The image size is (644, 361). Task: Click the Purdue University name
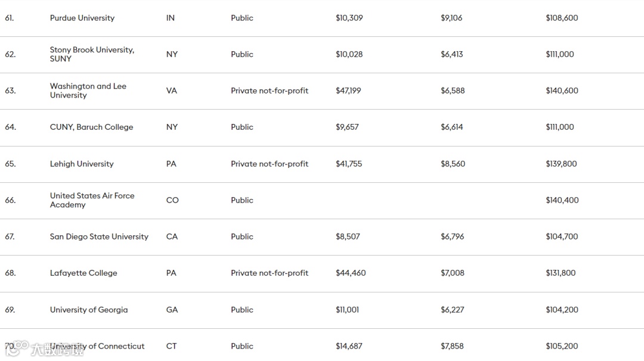click(82, 18)
